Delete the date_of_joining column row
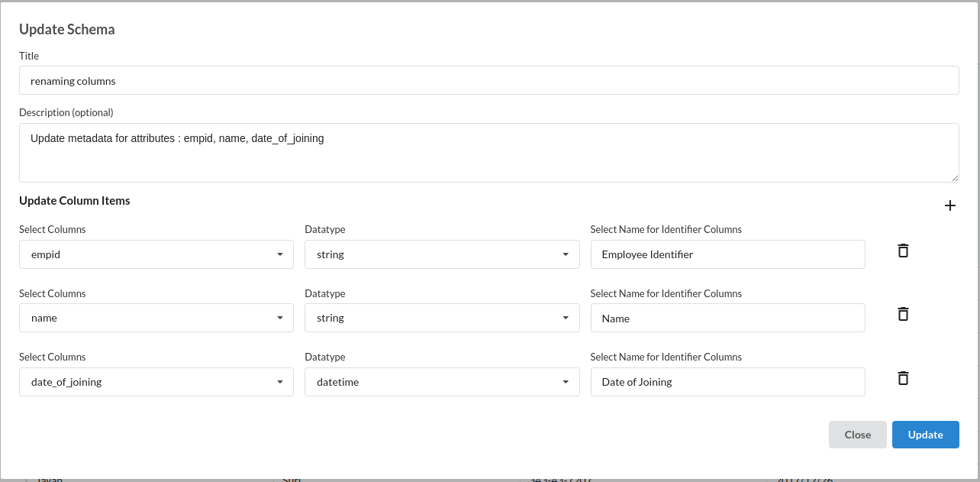 903,378
